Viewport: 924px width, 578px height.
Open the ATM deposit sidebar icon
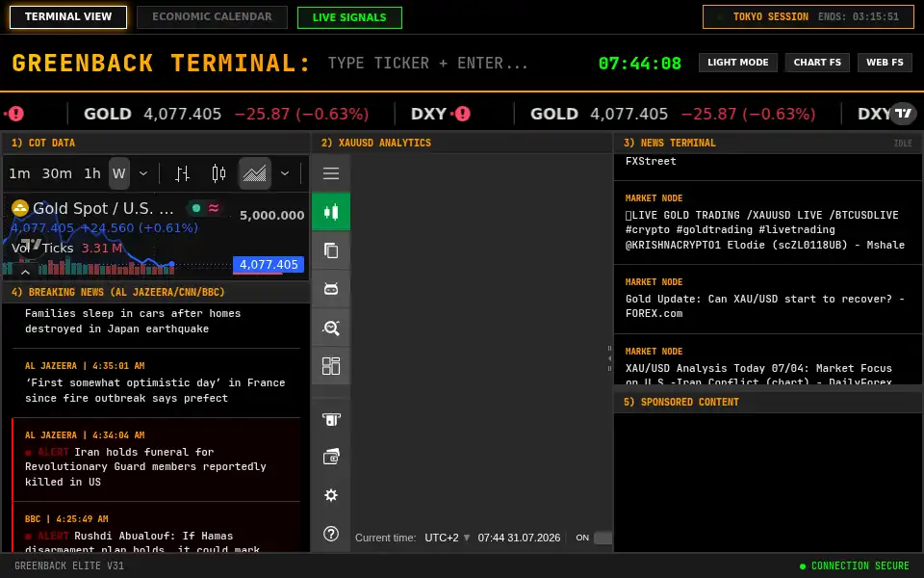[x=330, y=419]
